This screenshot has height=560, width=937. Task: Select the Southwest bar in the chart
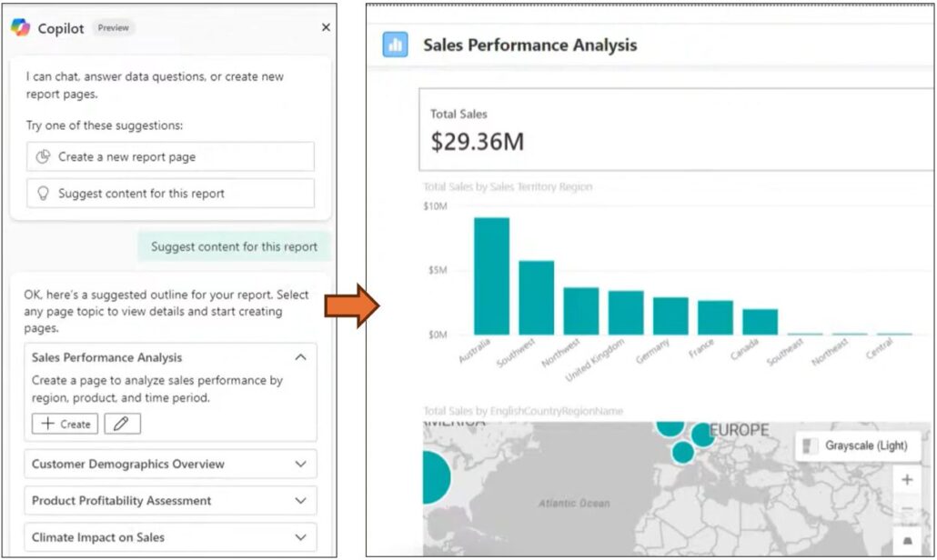(536, 298)
